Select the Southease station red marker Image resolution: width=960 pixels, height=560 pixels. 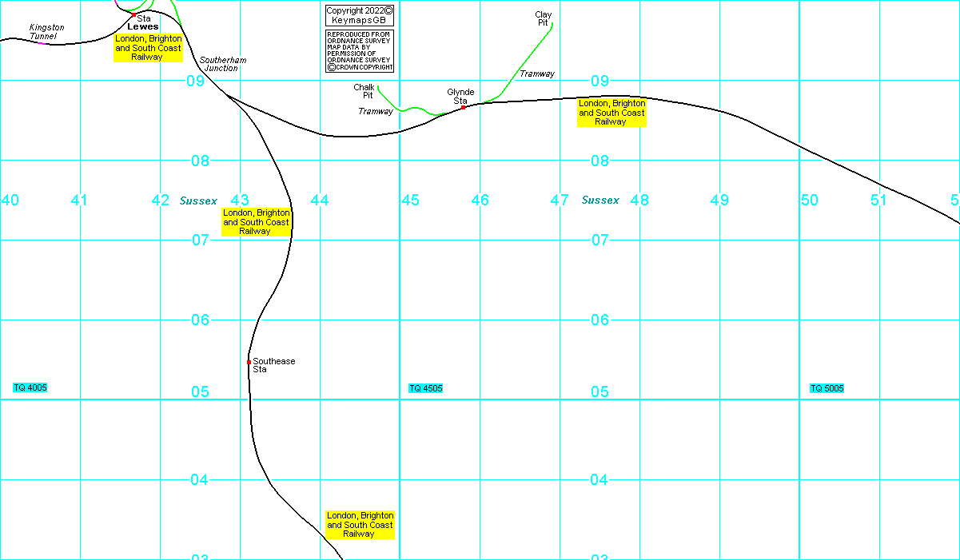(x=249, y=362)
